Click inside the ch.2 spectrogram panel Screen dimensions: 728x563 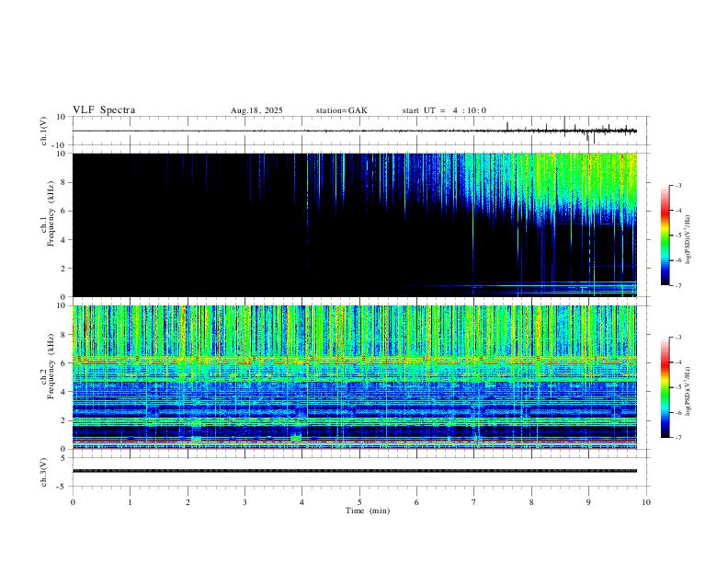click(x=355, y=377)
